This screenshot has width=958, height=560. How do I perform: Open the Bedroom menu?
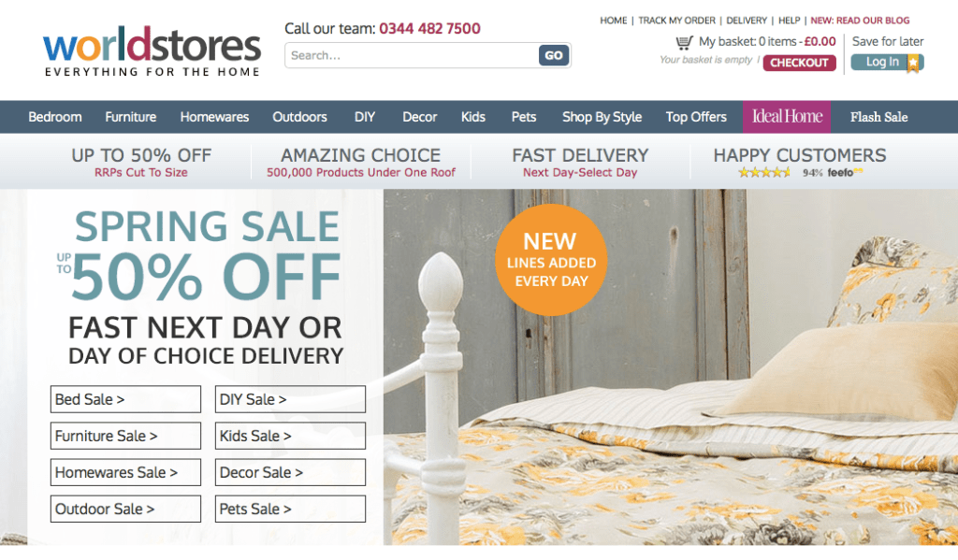click(55, 117)
